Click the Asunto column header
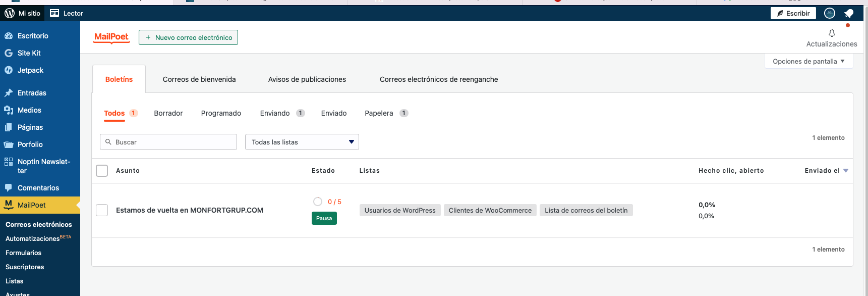This screenshot has height=296, width=868. coord(128,171)
